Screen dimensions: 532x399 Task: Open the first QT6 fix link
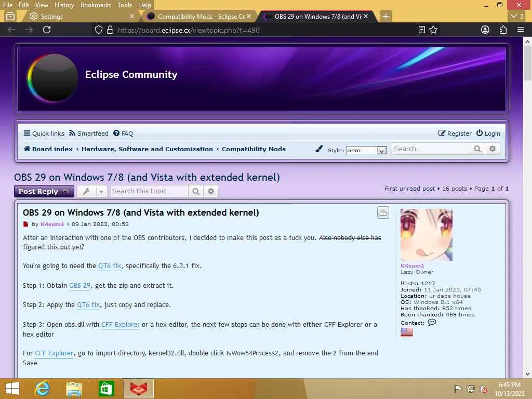point(110,265)
